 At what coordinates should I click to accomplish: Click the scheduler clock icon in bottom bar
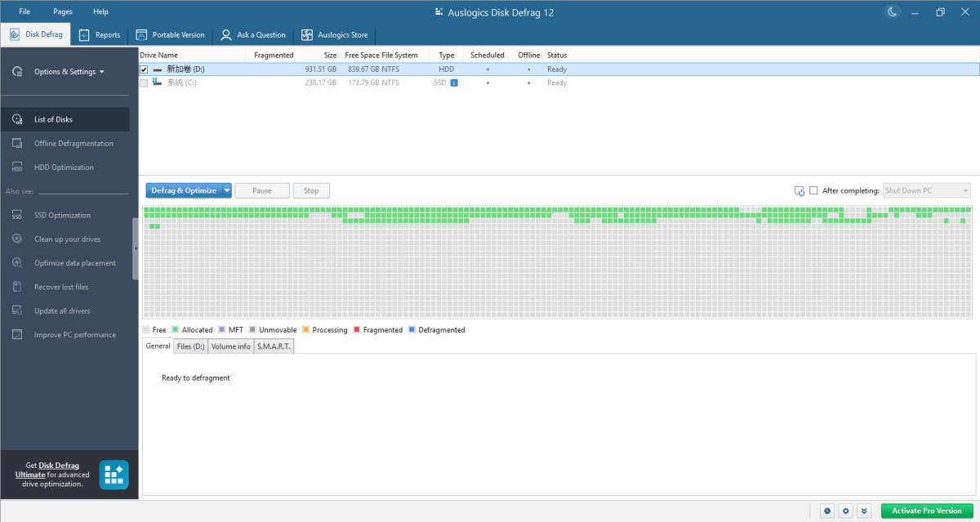tap(827, 511)
